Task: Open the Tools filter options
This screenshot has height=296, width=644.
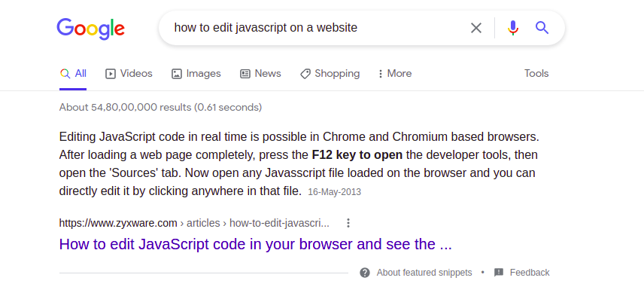Action: 536,74
